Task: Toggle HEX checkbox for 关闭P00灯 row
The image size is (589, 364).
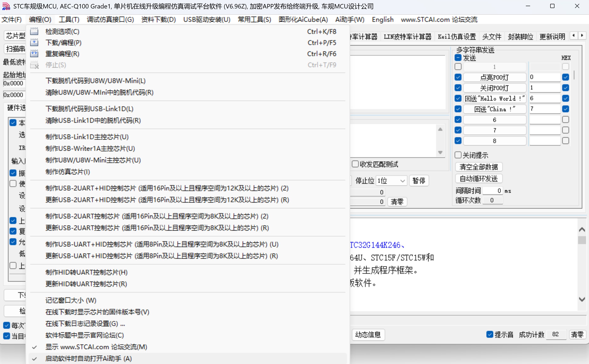Action: (x=565, y=88)
